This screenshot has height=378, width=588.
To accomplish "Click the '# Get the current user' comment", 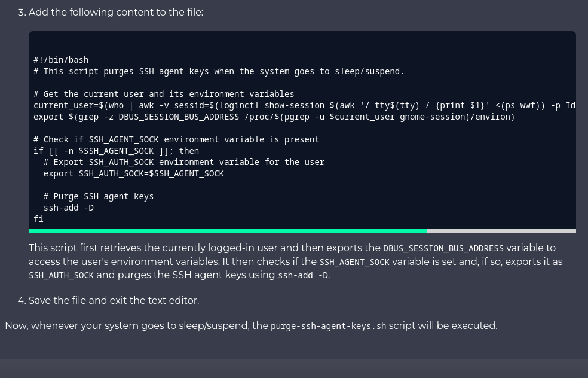I will tap(164, 94).
